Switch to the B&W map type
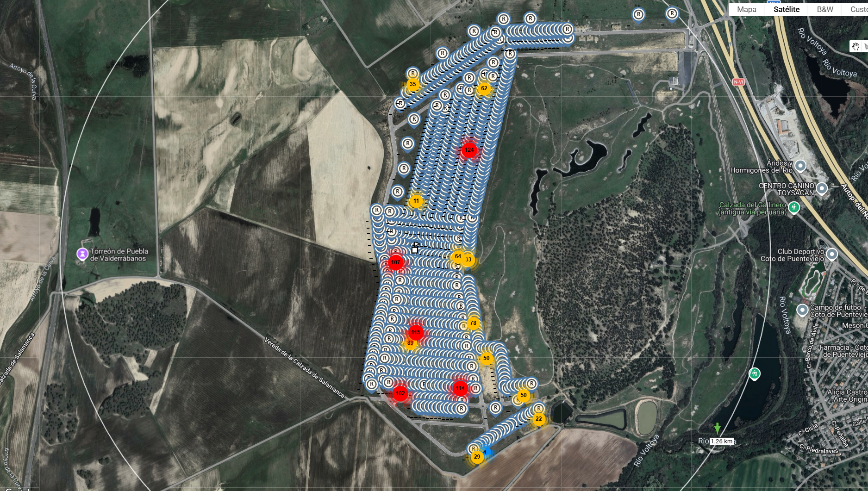This screenshot has height=491, width=868. (825, 9)
